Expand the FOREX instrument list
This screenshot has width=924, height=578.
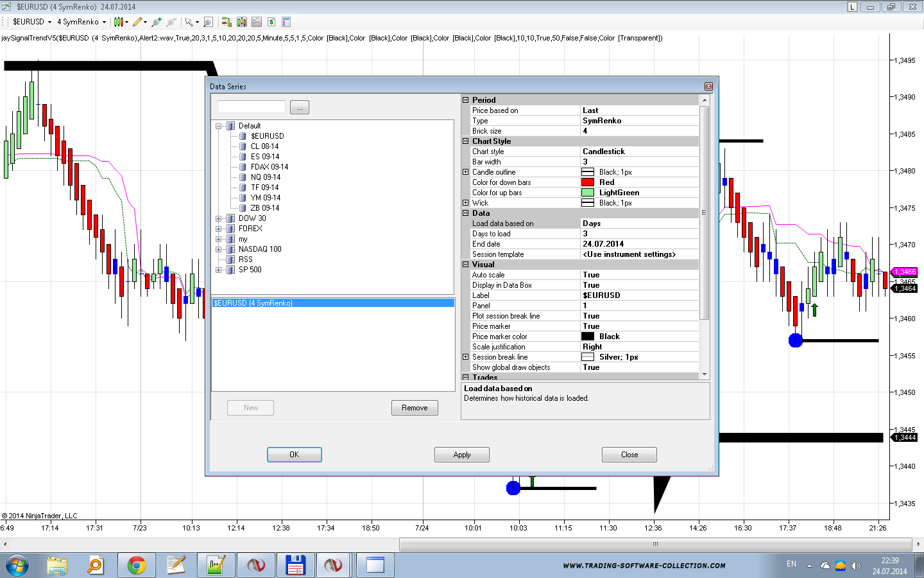pyautogui.click(x=219, y=229)
